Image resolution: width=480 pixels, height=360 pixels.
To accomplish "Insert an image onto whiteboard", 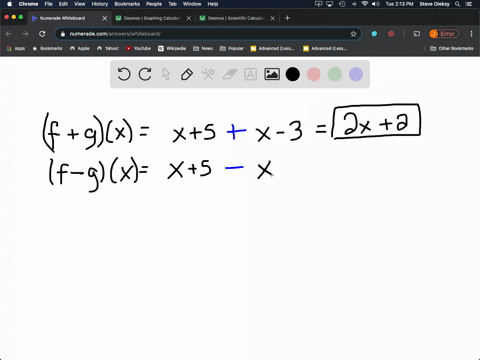I will point(272,74).
